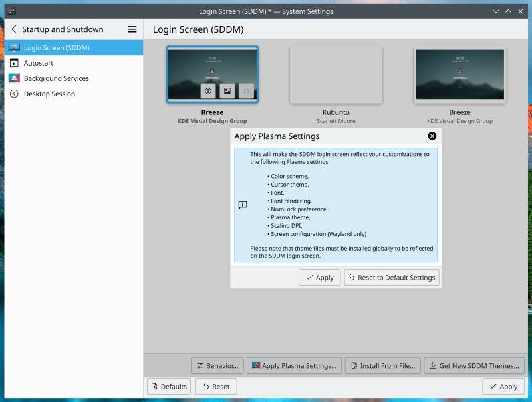Click the back arrow to Startup and Shutdown
This screenshot has height=402, width=532.
[x=13, y=29]
